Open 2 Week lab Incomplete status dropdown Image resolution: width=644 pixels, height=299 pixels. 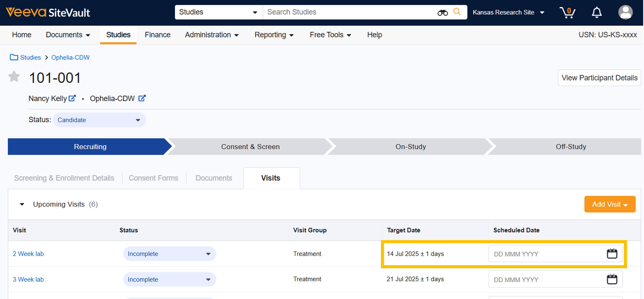169,254
